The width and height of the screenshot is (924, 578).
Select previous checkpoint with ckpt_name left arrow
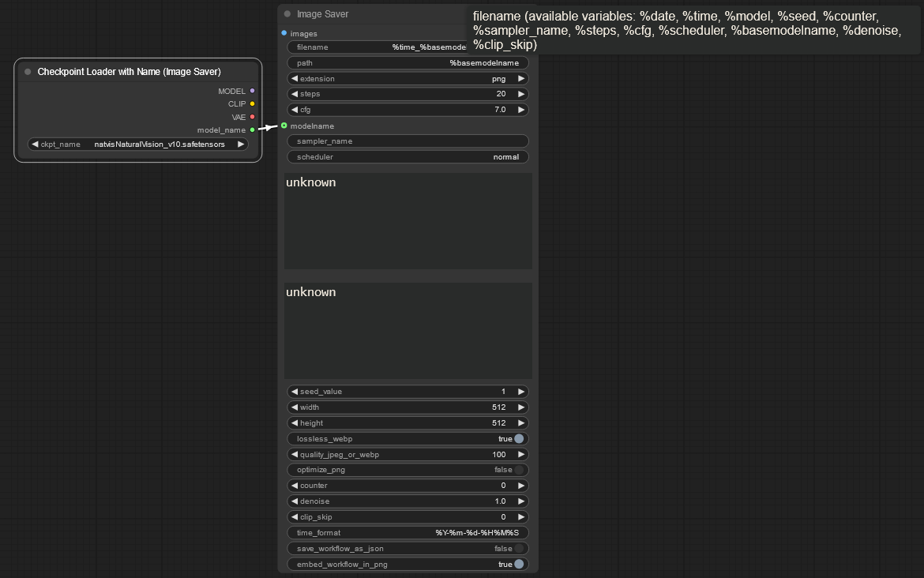pos(35,144)
